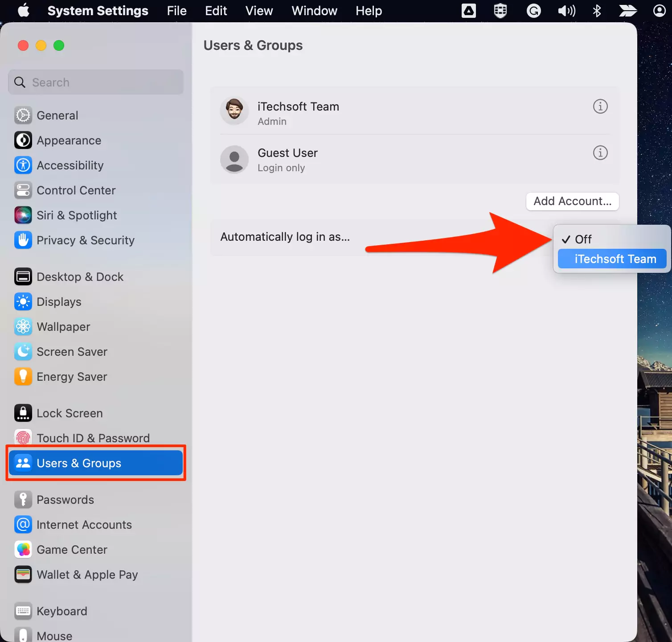Open the Window menu
The width and height of the screenshot is (672, 642).
tap(315, 11)
